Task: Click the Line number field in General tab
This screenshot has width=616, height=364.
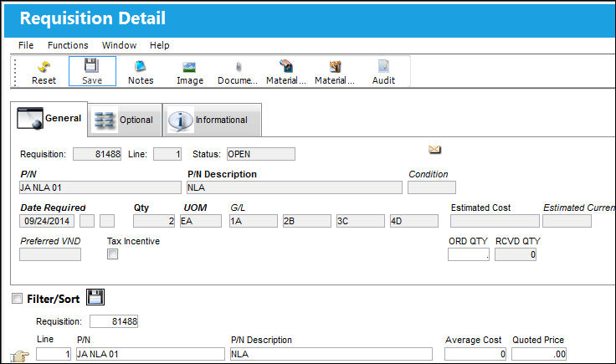Action: tap(167, 154)
